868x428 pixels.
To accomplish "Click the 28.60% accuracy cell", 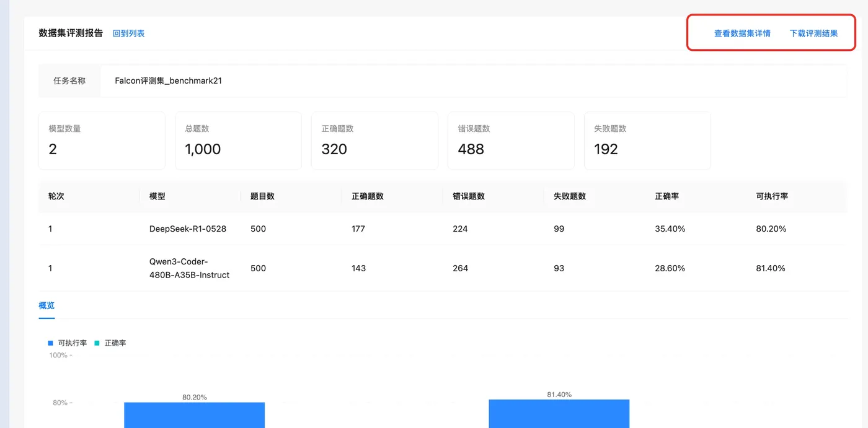I will point(670,268).
